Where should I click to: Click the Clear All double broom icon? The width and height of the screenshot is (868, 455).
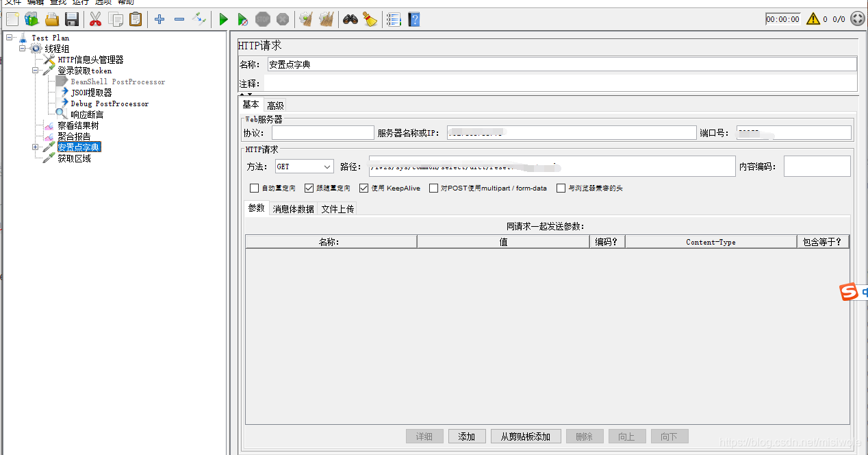pos(327,19)
